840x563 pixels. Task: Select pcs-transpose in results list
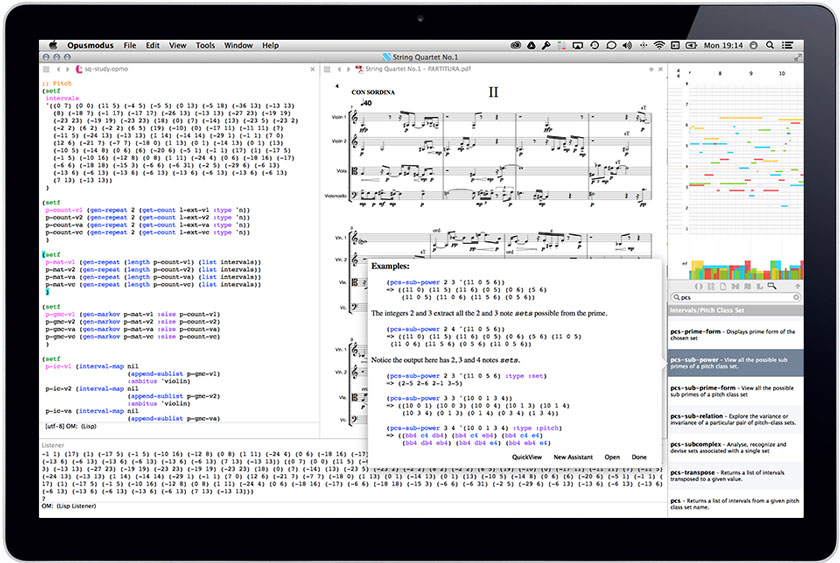click(736, 476)
